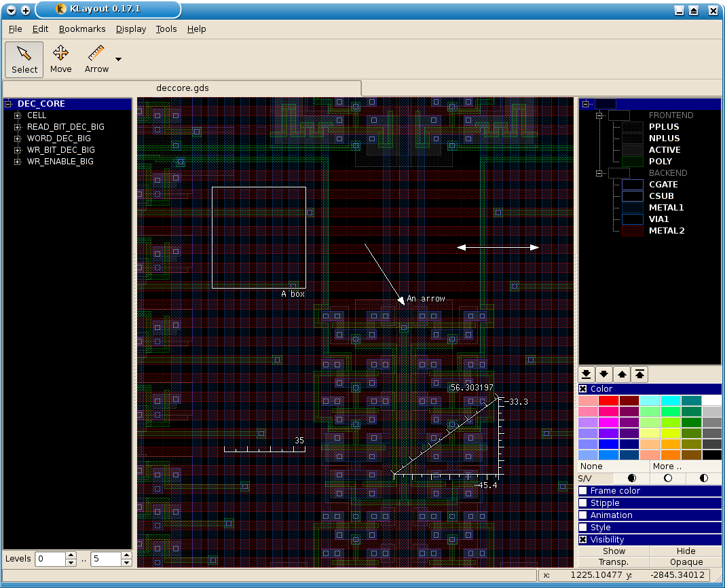Viewport: 725px width, 588px height.
Task: Click the minimum Levels input field
Action: tap(50, 559)
